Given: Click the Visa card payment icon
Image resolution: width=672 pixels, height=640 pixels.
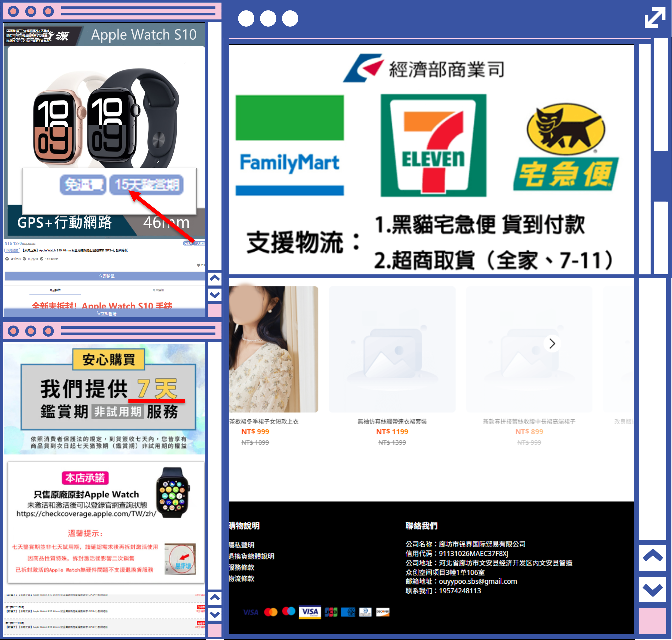Looking at the screenshot, I should 310,612.
